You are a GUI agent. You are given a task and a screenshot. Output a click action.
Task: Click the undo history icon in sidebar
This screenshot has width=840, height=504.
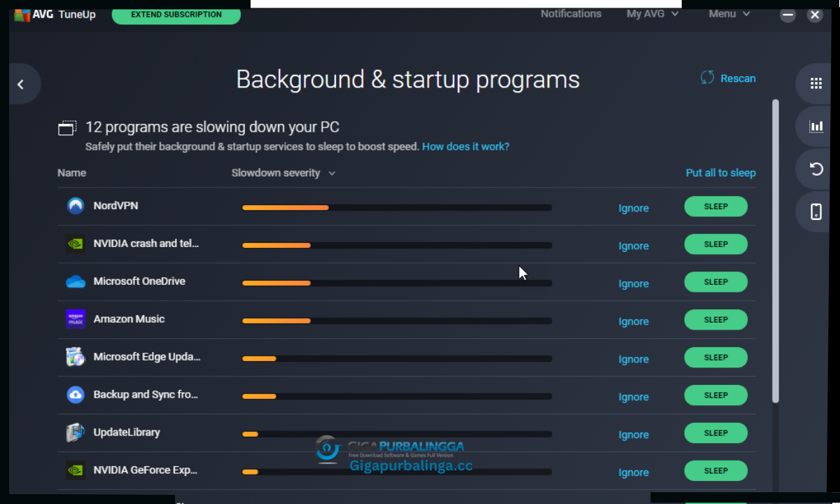816,169
